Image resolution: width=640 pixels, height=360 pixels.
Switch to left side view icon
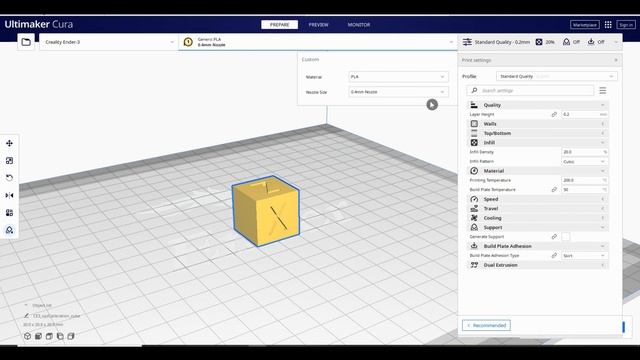[x=60, y=336]
